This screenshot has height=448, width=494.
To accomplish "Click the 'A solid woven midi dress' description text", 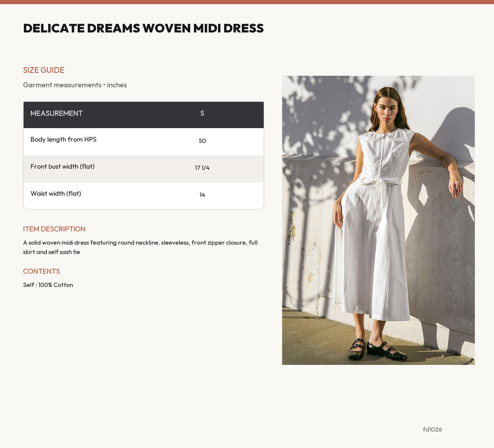I will point(140,247).
